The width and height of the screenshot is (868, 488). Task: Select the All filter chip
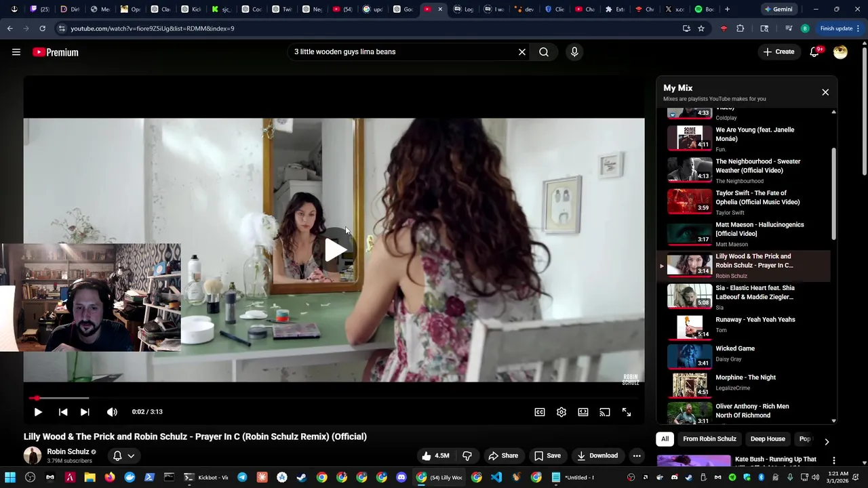[x=665, y=439]
